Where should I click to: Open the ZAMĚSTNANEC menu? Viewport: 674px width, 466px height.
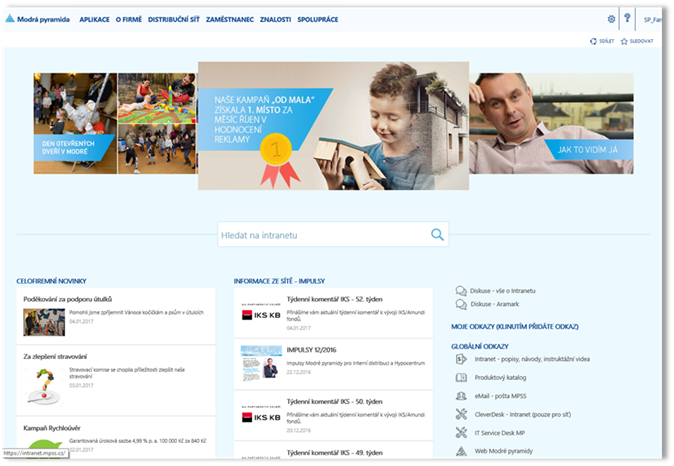coord(230,19)
